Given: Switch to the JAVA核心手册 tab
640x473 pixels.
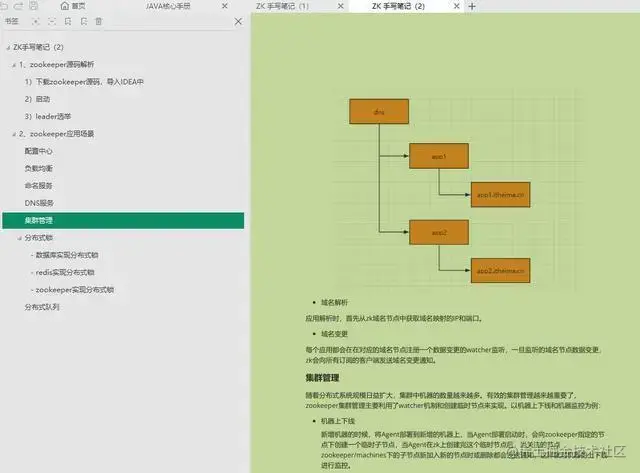Looking at the screenshot, I should [168, 6].
